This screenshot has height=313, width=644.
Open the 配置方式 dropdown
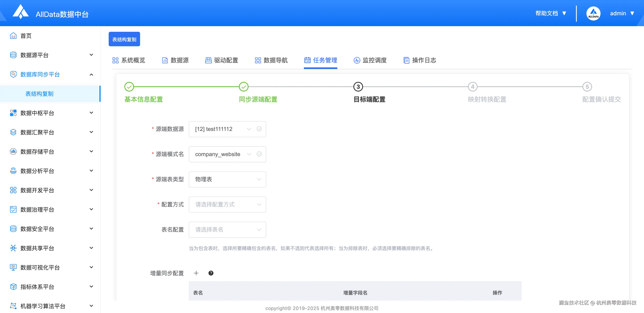point(227,204)
